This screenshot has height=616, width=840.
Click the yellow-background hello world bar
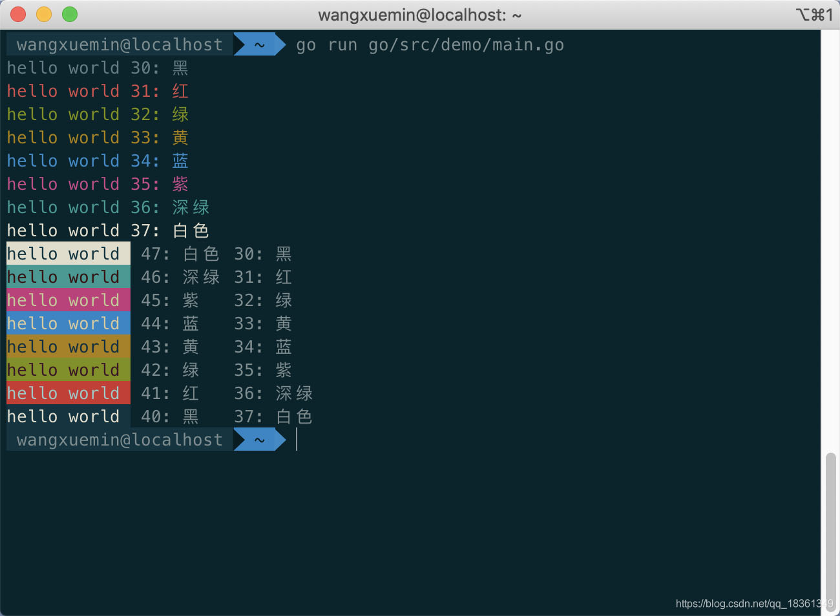pos(68,347)
